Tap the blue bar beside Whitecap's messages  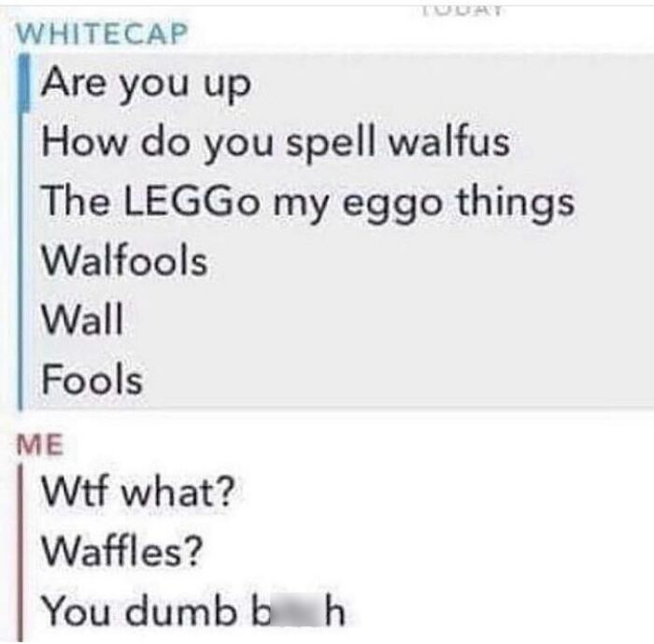[21, 232]
